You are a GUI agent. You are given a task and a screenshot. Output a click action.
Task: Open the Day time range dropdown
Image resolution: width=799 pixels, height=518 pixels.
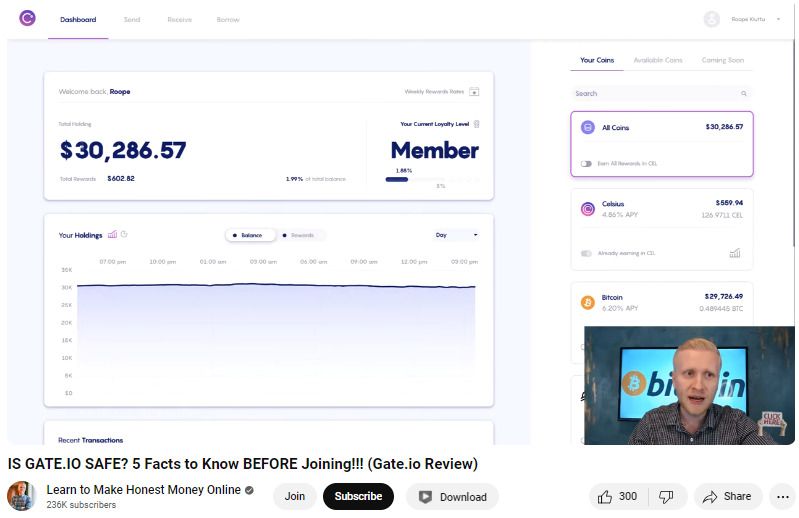point(456,235)
